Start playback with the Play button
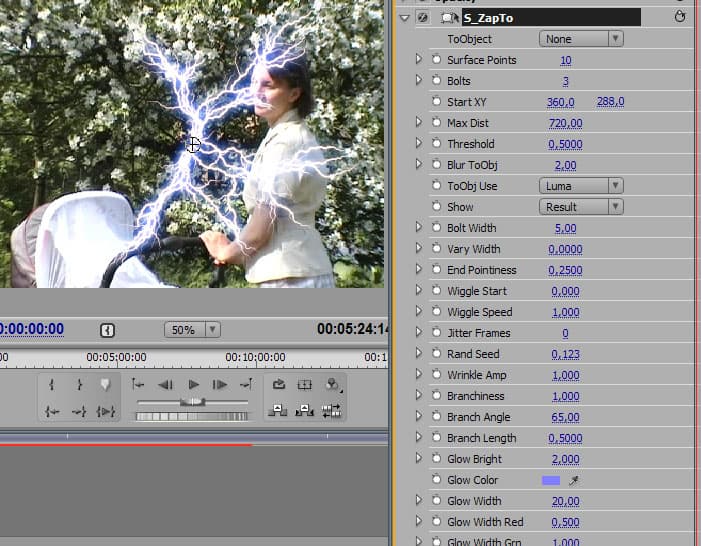 point(193,385)
